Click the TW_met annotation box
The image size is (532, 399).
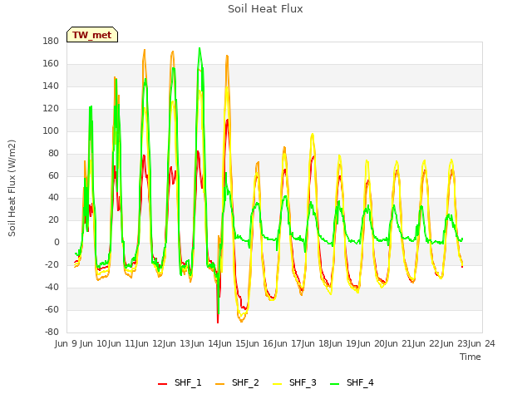92,35
